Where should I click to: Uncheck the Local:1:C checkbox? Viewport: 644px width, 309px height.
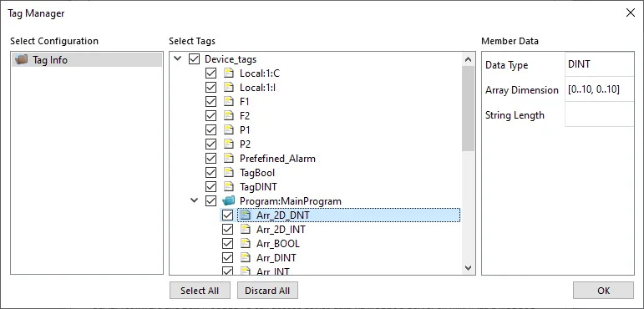coord(210,73)
